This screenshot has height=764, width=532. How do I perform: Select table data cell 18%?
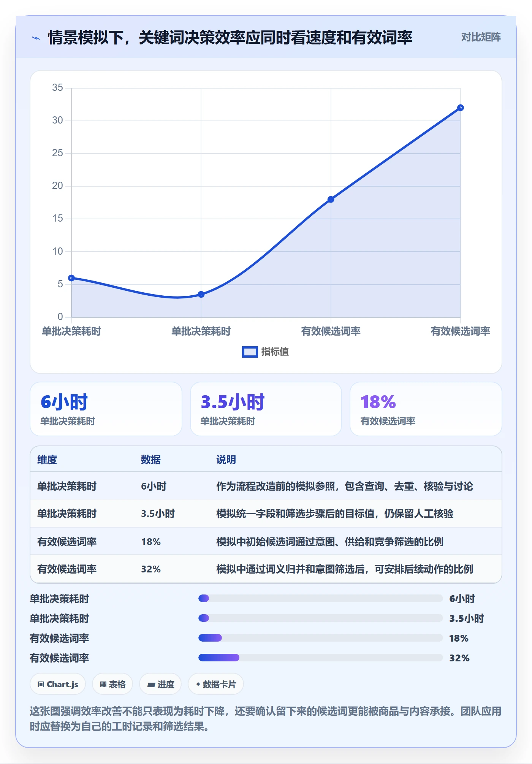(x=151, y=542)
